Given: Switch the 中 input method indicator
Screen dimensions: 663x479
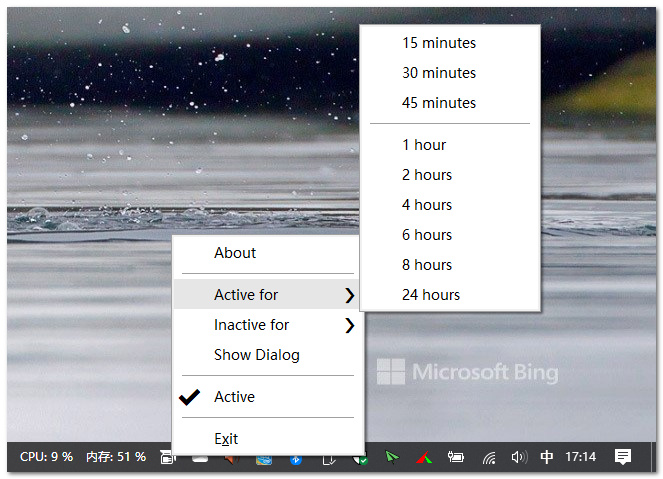Looking at the screenshot, I should [x=547, y=457].
